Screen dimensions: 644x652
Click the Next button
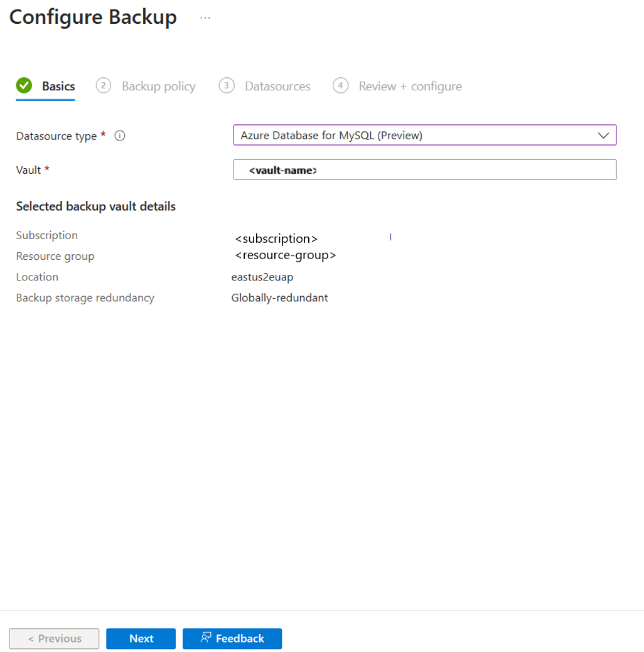point(141,639)
